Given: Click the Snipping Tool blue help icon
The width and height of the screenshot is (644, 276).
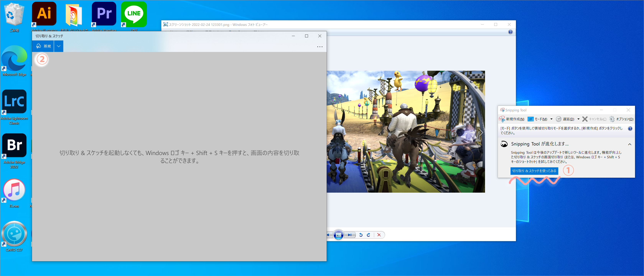Looking at the screenshot, I should pos(630,129).
